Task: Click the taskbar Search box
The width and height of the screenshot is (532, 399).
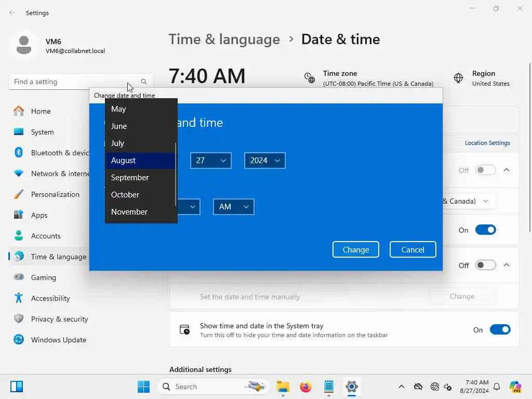Action: click(214, 387)
